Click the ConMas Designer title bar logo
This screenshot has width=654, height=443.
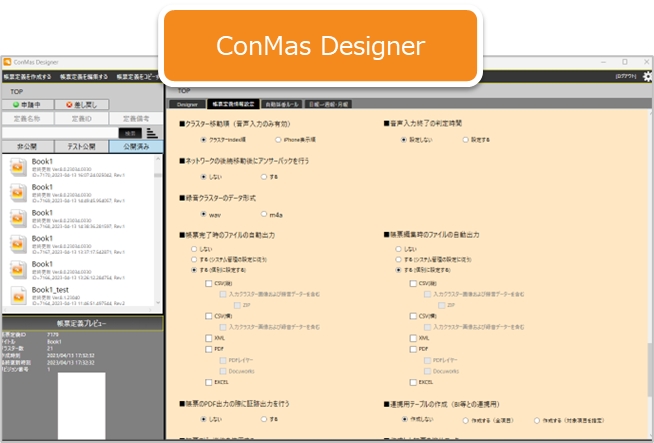coord(7,62)
